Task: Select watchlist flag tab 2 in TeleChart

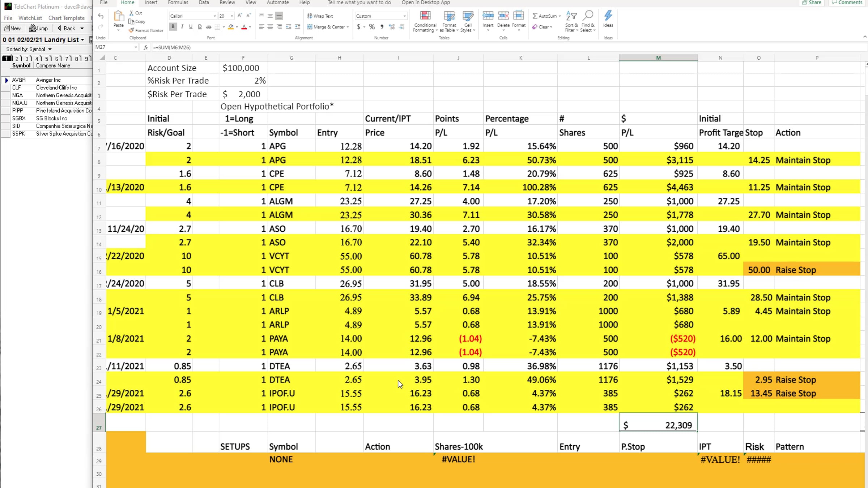Action: click(18, 59)
